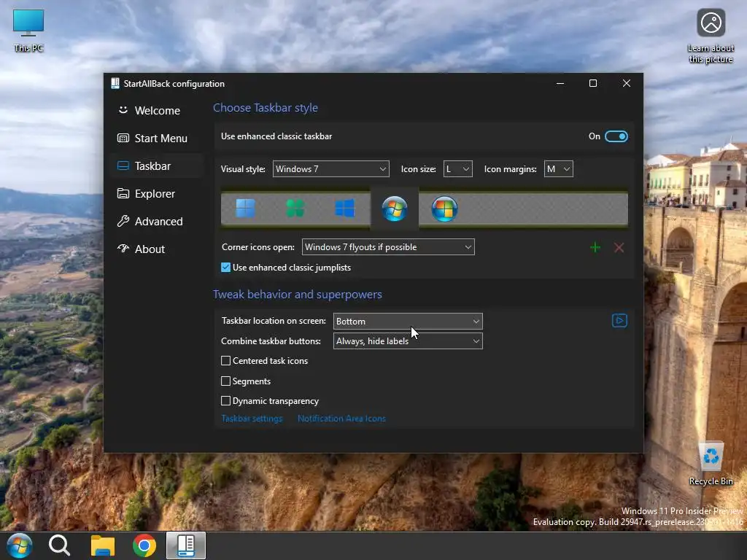Open the About section
Screen dimensions: 747x560
click(x=157, y=249)
